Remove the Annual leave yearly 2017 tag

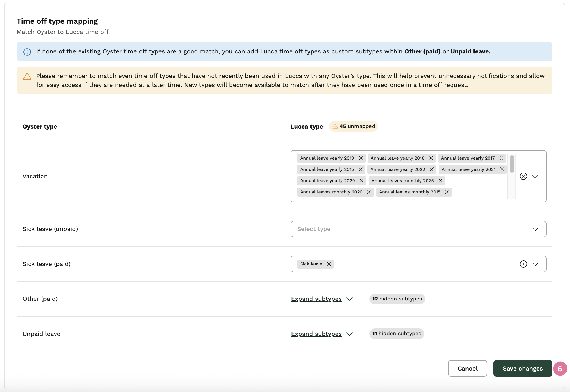pyautogui.click(x=501, y=158)
